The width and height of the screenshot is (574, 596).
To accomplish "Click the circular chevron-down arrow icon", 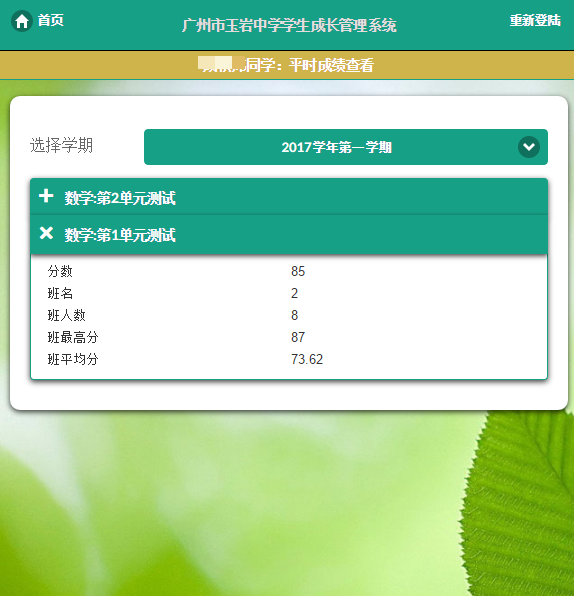I will 529,147.
